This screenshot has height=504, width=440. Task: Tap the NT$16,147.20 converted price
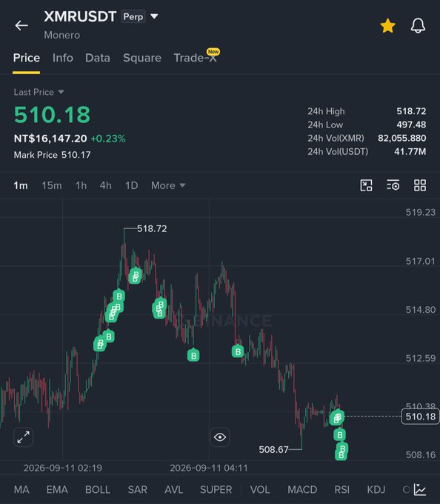50,139
